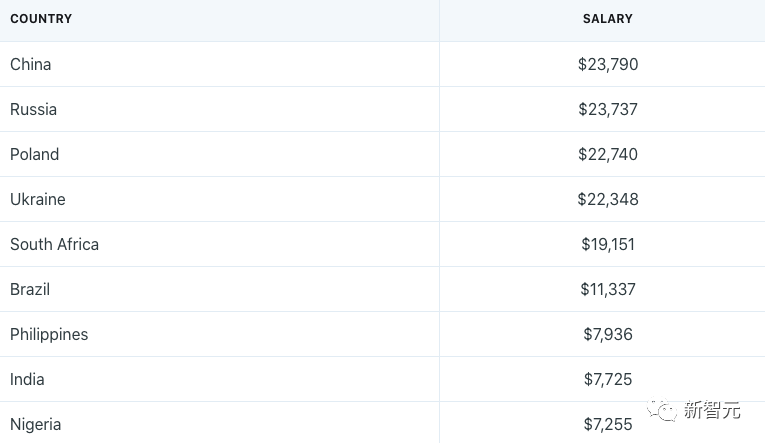
Task: Select the Philippines country cell
Action: [49, 334]
